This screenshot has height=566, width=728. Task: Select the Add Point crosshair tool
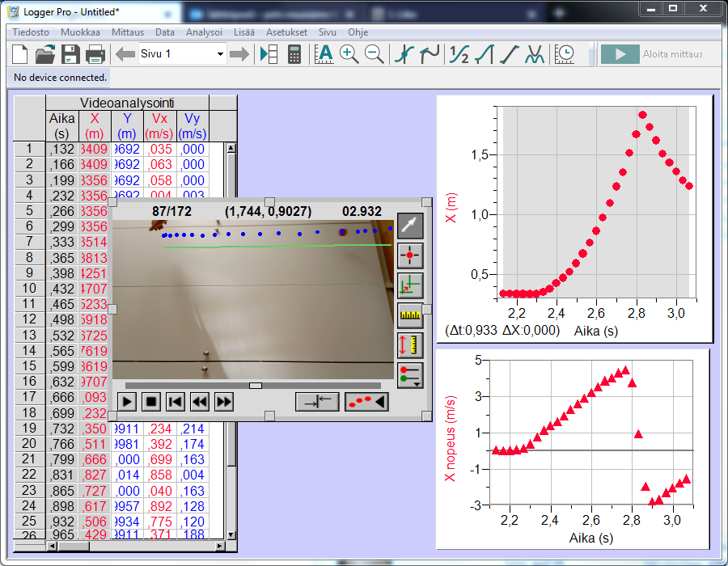pos(411,256)
